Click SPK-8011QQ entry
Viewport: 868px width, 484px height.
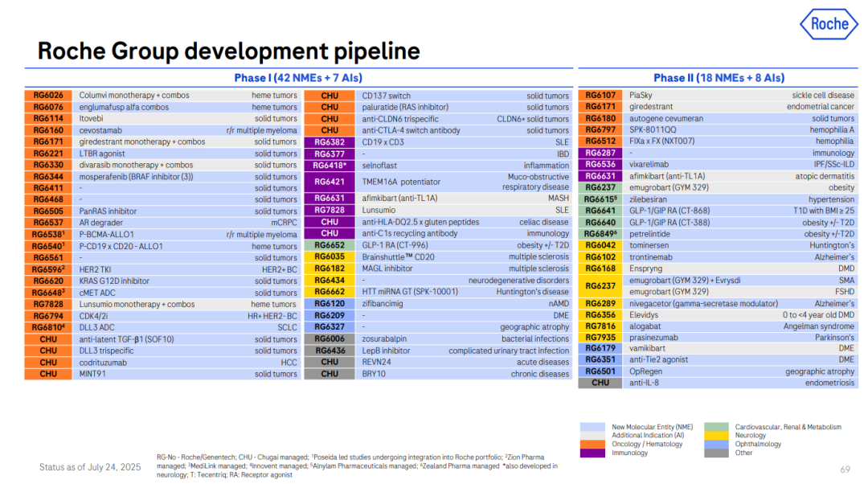coord(653,130)
